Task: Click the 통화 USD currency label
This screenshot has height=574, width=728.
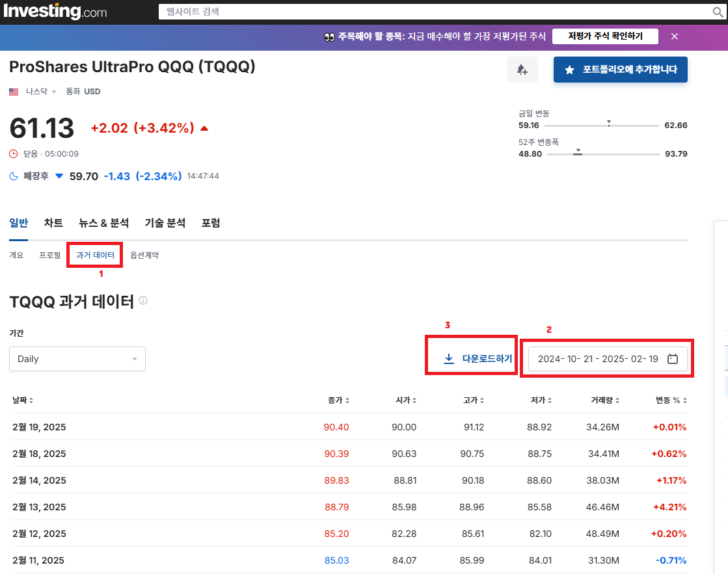Action: pyautogui.click(x=83, y=92)
